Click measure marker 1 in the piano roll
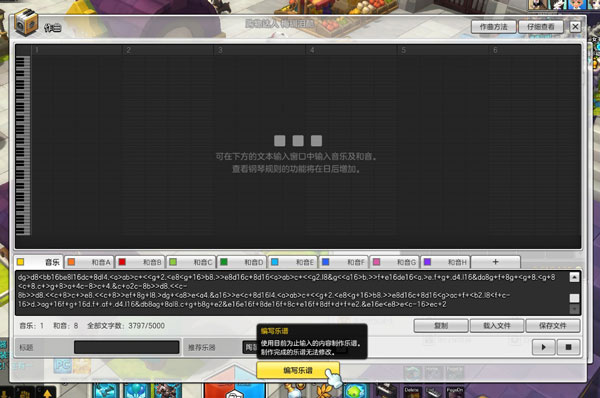This screenshot has width=600, height=398. pos(37,50)
